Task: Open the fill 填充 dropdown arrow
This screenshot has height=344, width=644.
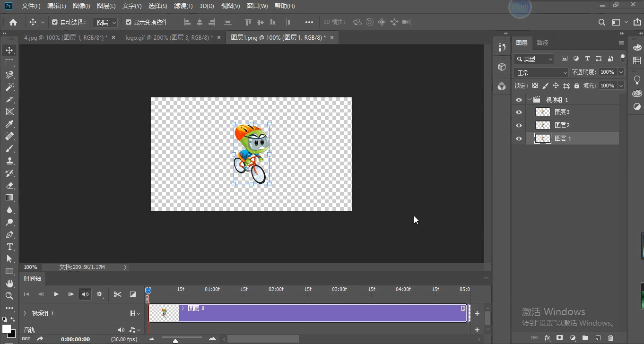Action: pos(621,86)
